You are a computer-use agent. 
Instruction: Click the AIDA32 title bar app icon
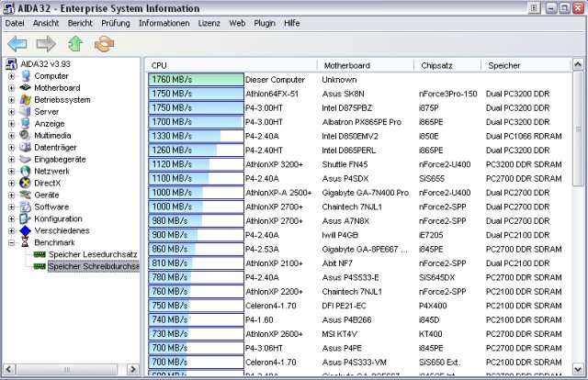[8, 8]
